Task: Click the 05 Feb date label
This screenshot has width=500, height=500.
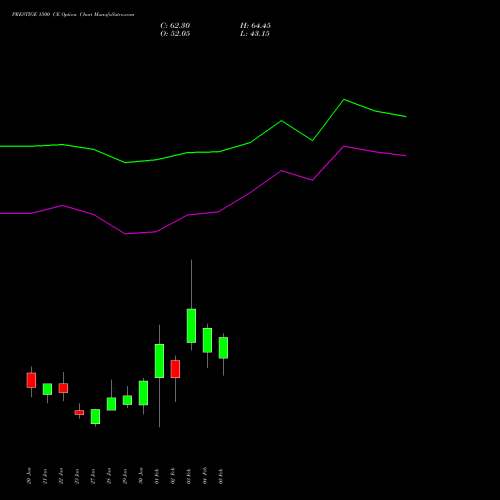Action: click(x=221, y=476)
